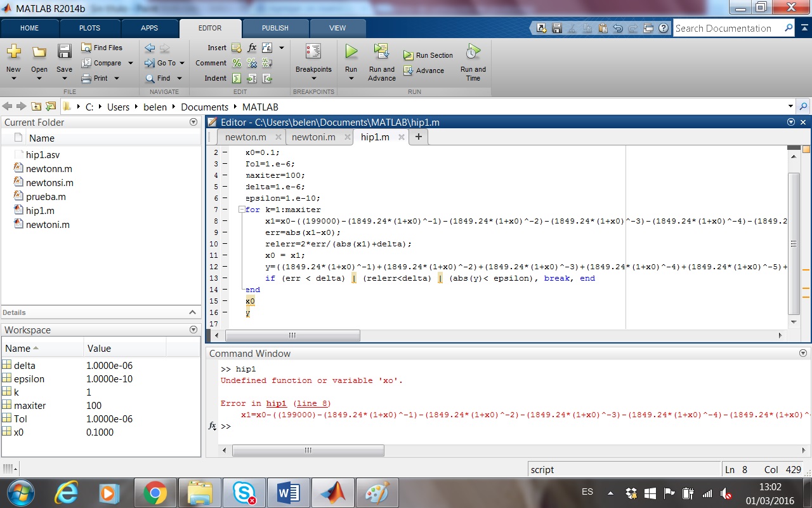Switch to the APPS tab
The width and height of the screenshot is (812, 508).
click(x=150, y=28)
